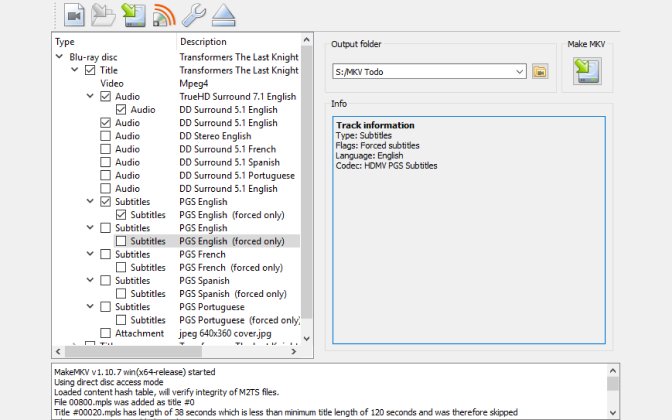Select the PGS Portuguese (forced only) row
Image resolution: width=672 pixels, height=420 pixels.
point(208,320)
